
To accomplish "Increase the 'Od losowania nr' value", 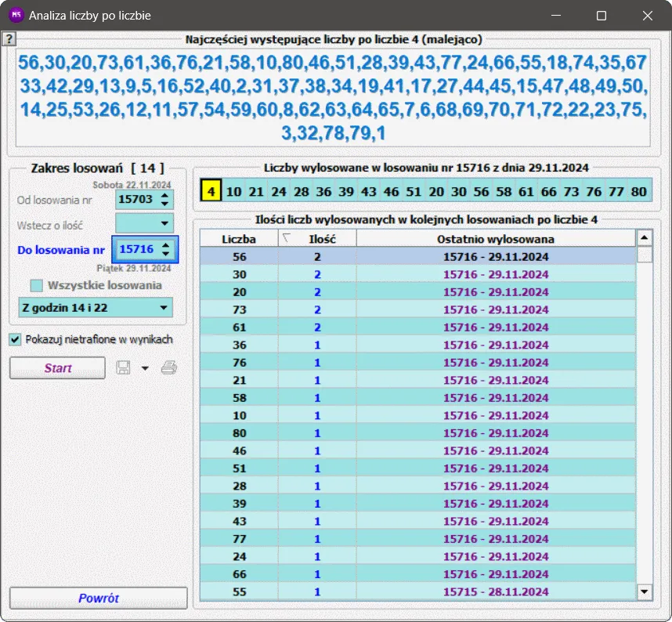I will [x=164, y=196].
